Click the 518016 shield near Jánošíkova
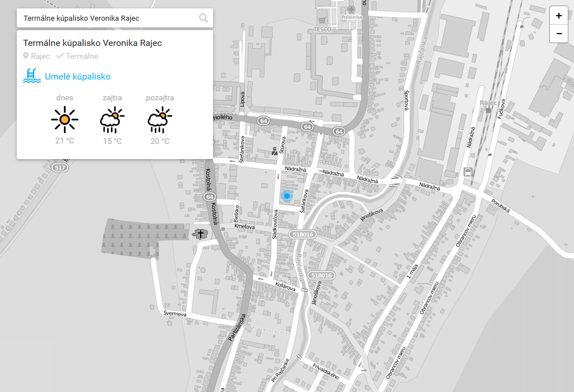This screenshot has height=392, width=574. (x=321, y=276)
